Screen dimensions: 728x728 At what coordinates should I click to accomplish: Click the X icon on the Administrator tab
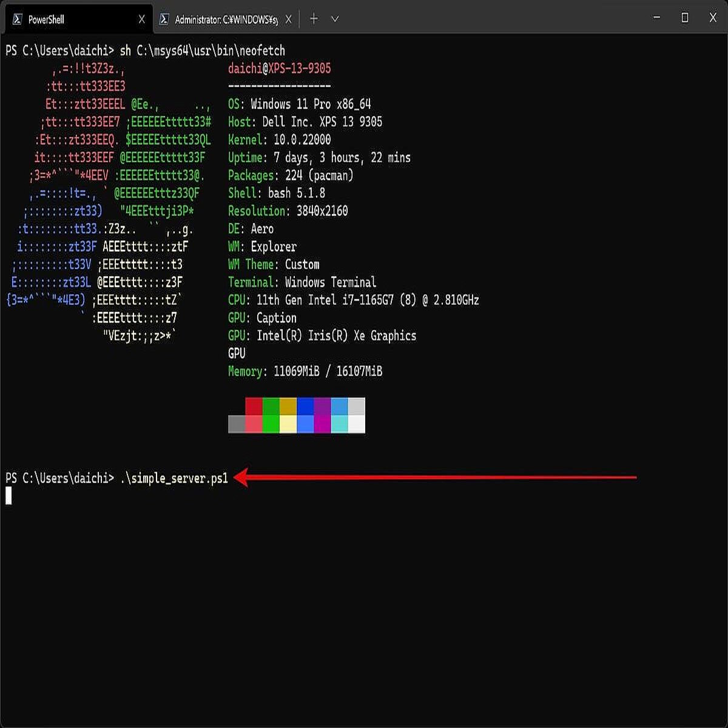pos(289,19)
